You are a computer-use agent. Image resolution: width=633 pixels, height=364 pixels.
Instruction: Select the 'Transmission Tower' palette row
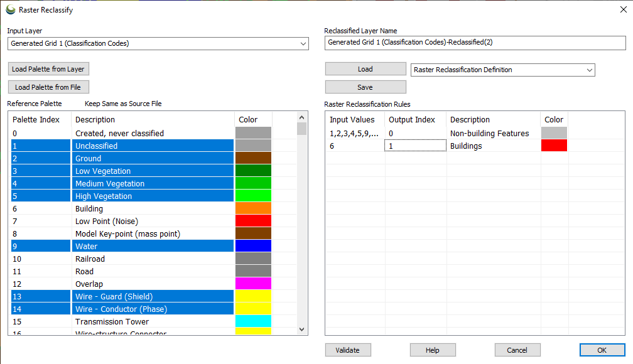point(141,321)
